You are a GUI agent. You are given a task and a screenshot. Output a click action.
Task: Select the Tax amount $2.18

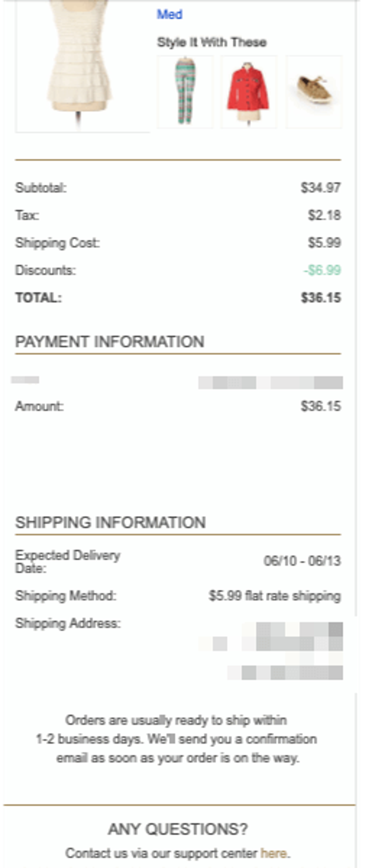[x=324, y=215]
